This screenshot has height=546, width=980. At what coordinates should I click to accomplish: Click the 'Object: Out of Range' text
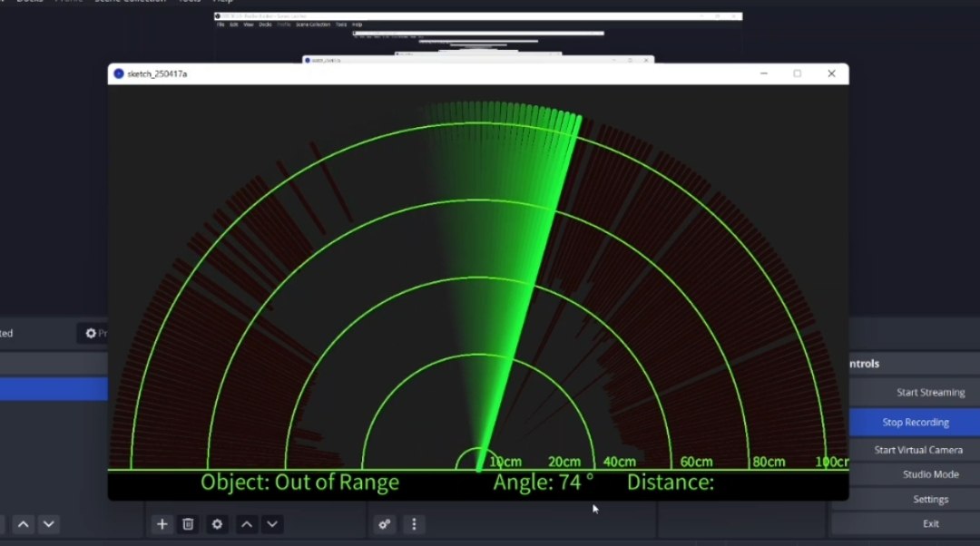click(x=299, y=483)
